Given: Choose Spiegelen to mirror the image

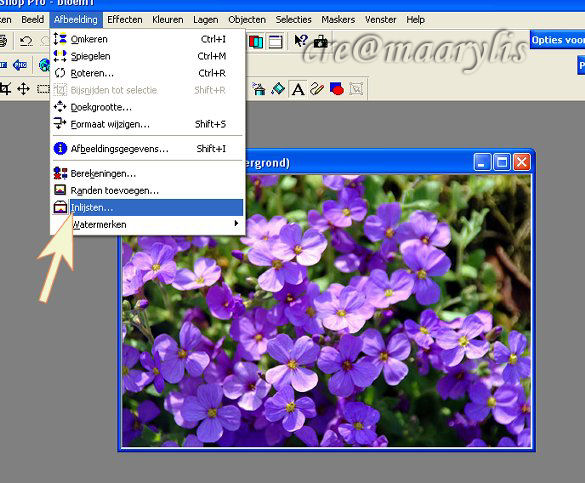Looking at the screenshot, I should click(148, 56).
